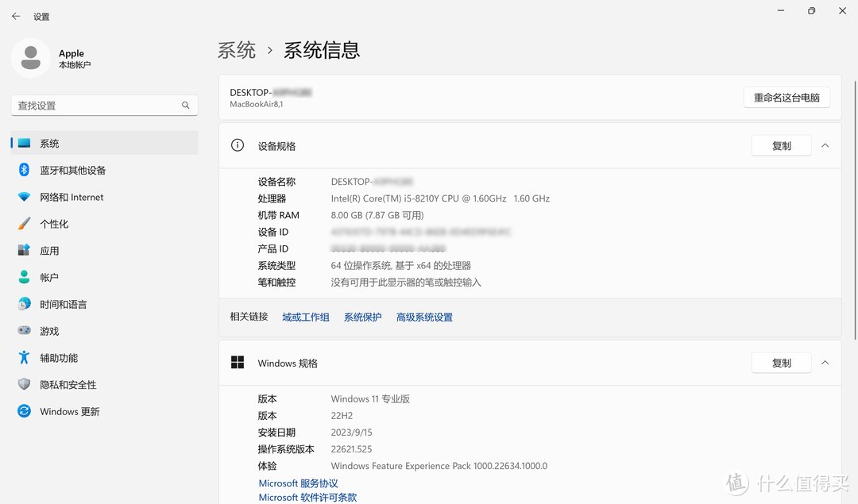Copy Windows specs with 复制 button
Image resolution: width=858 pixels, height=504 pixels.
782,363
